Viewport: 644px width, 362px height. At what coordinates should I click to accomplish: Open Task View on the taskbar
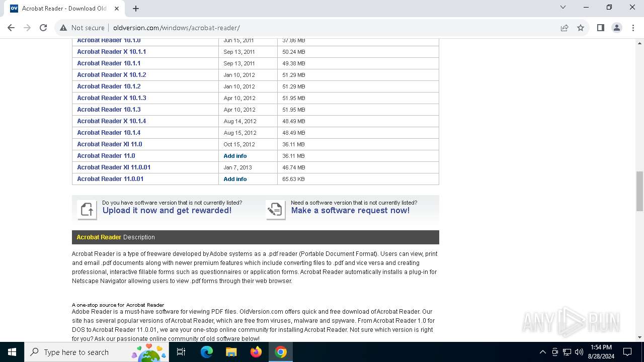point(181,352)
